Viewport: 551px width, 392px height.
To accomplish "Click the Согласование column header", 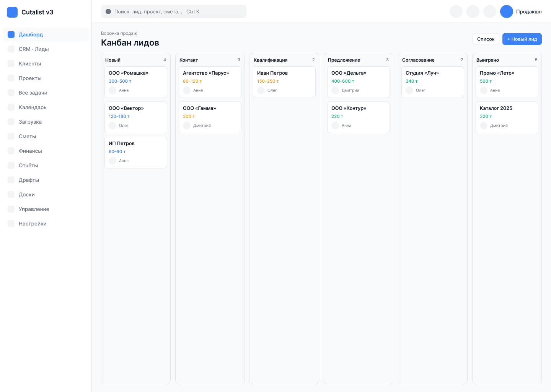I will 418,60.
